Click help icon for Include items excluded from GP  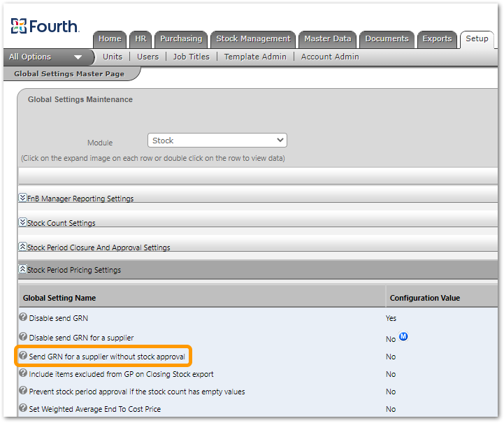click(23, 374)
